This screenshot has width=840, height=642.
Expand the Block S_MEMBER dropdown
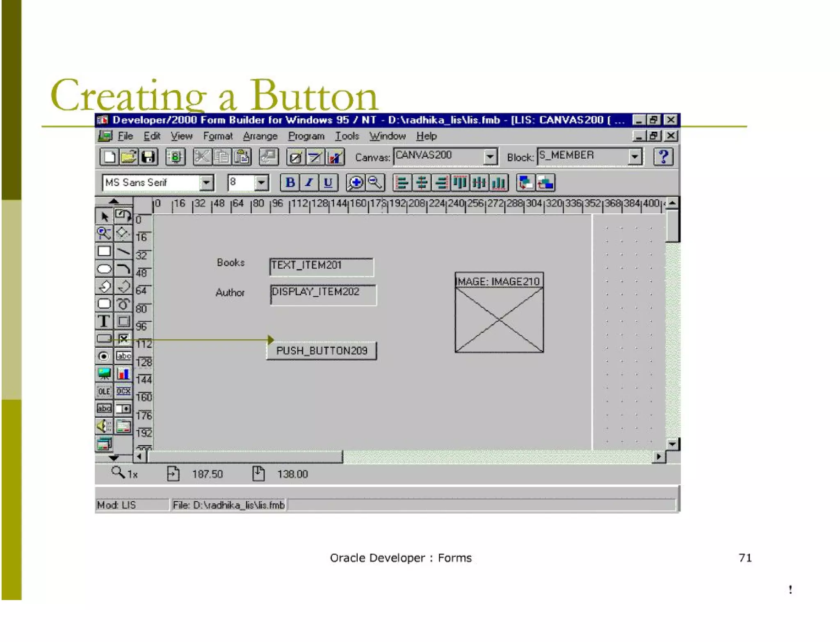pos(634,157)
